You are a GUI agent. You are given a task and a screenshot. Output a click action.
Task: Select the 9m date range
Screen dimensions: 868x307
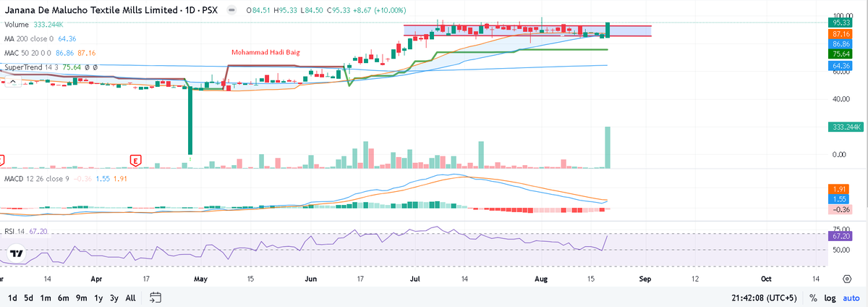(82, 298)
